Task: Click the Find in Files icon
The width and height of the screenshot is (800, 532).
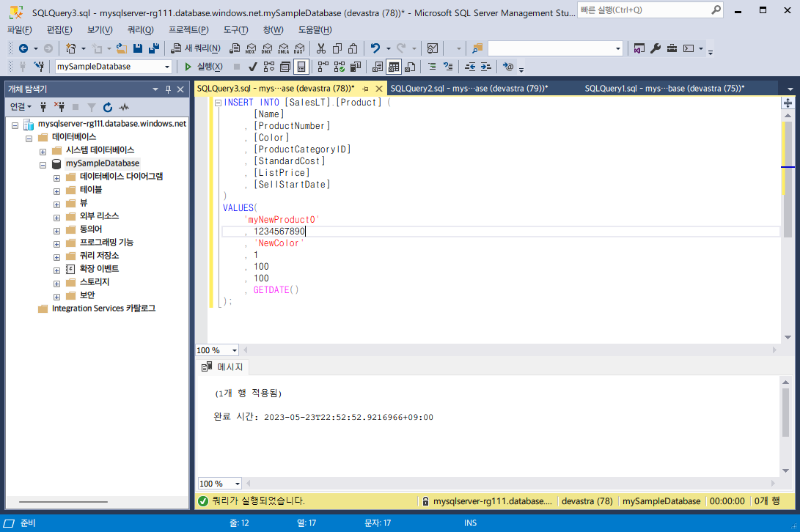Action: pyautogui.click(x=477, y=48)
